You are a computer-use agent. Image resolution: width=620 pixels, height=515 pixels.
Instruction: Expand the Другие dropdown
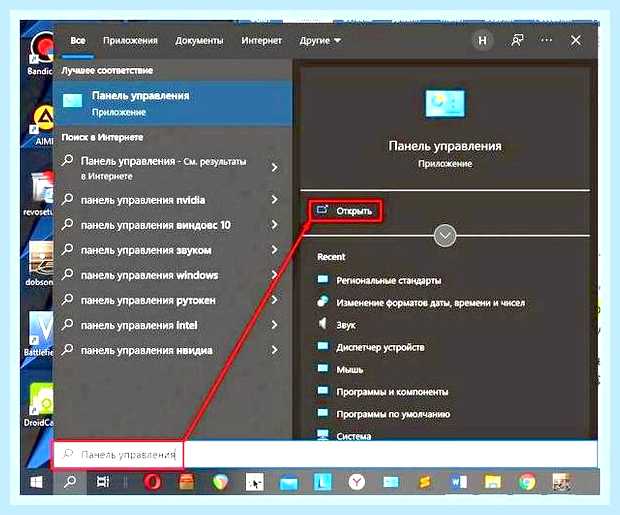pos(320,40)
